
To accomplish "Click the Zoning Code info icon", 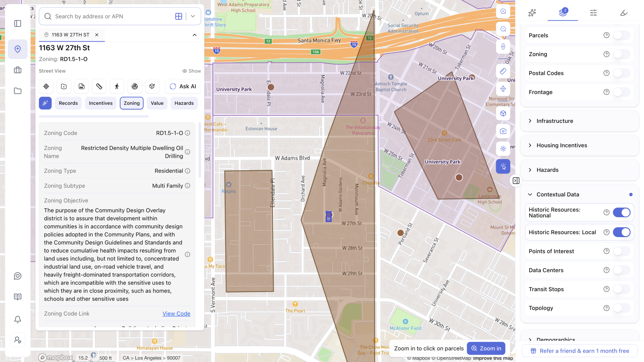I will (187, 133).
